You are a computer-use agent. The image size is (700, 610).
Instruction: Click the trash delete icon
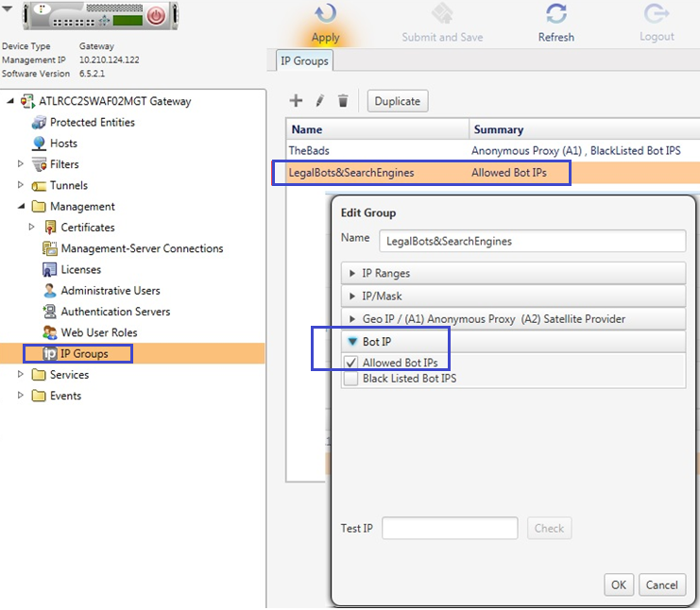(x=343, y=101)
